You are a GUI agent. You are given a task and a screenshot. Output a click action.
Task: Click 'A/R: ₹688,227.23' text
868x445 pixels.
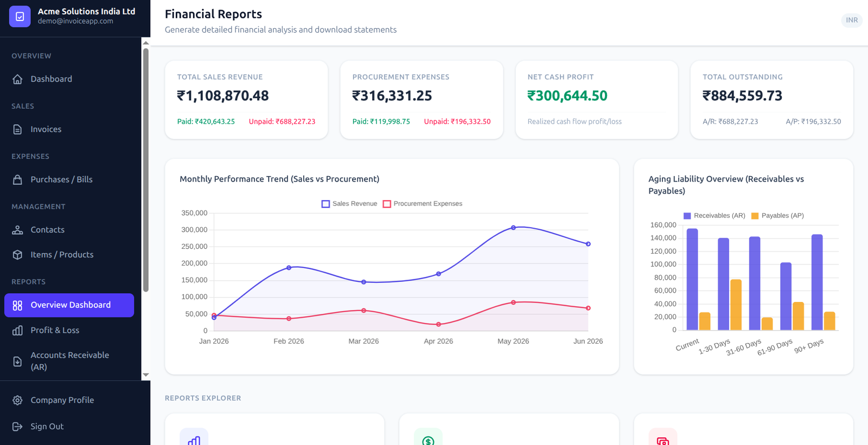click(730, 121)
